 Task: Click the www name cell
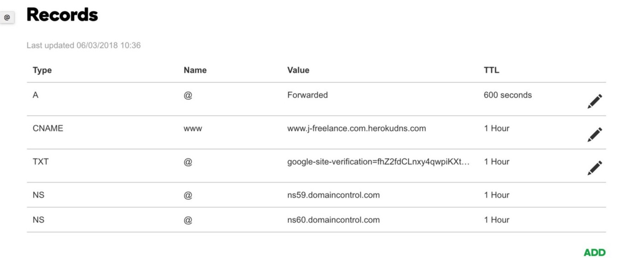193,128
